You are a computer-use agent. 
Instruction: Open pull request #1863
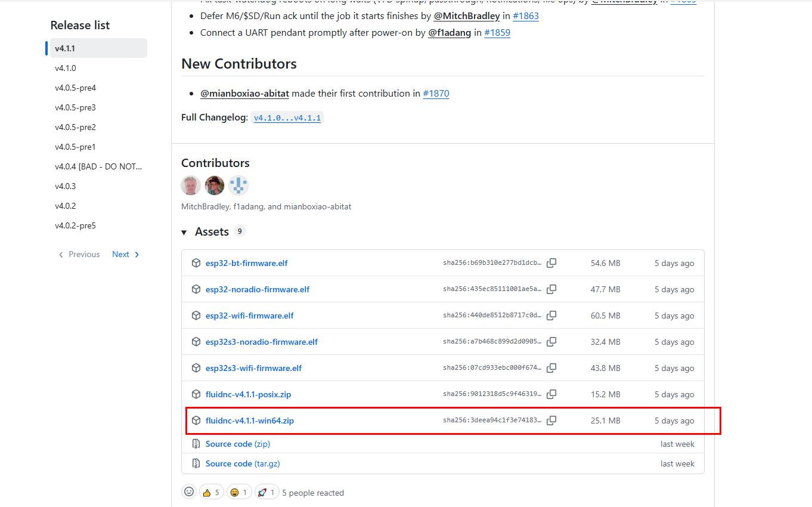(x=525, y=16)
